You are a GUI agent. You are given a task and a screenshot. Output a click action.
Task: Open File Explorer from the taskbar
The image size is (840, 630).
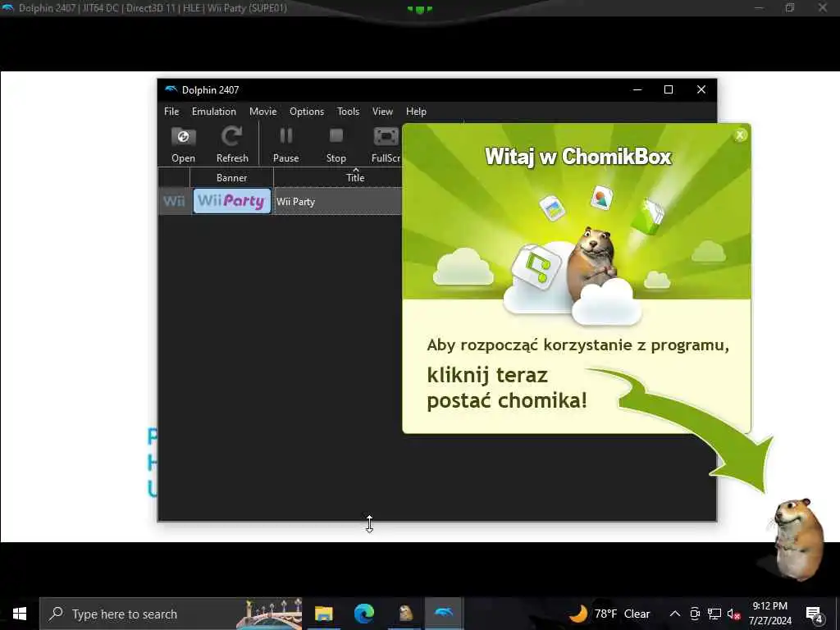coord(323,614)
